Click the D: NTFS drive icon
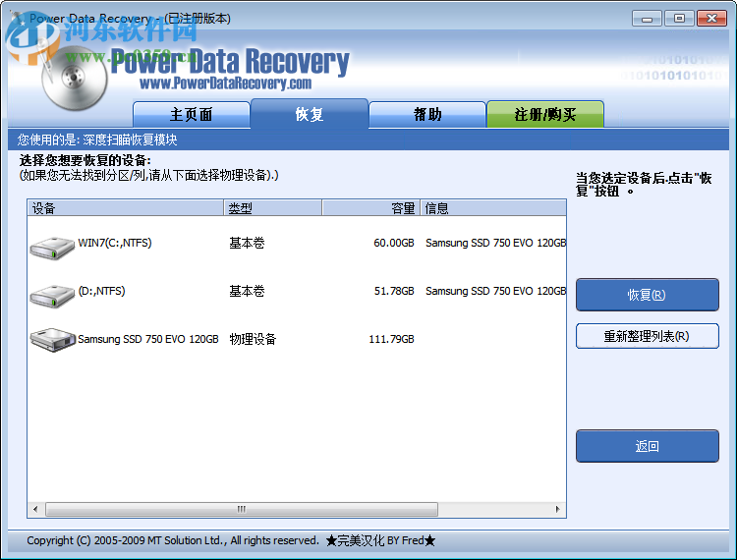The height and width of the screenshot is (560, 737). (52, 296)
